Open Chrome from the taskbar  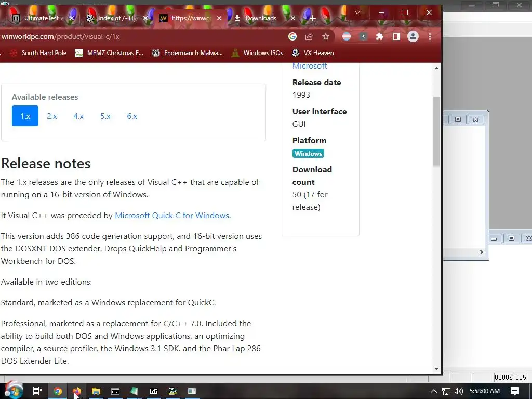point(58,391)
